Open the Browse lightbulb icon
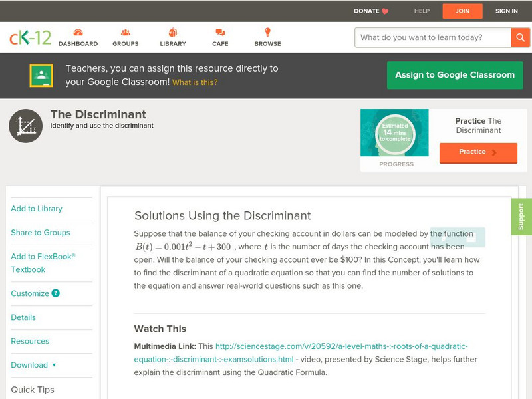This screenshot has height=399, width=532. [x=267, y=33]
